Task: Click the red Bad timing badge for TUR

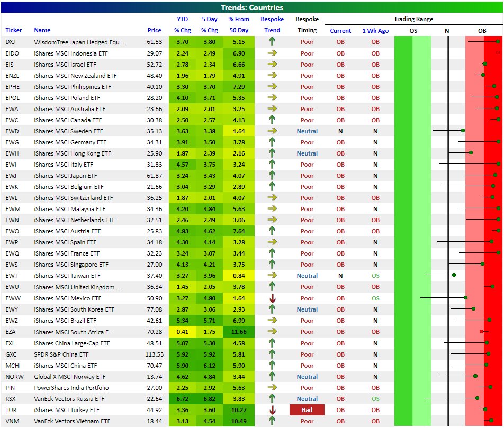Action: [307, 410]
